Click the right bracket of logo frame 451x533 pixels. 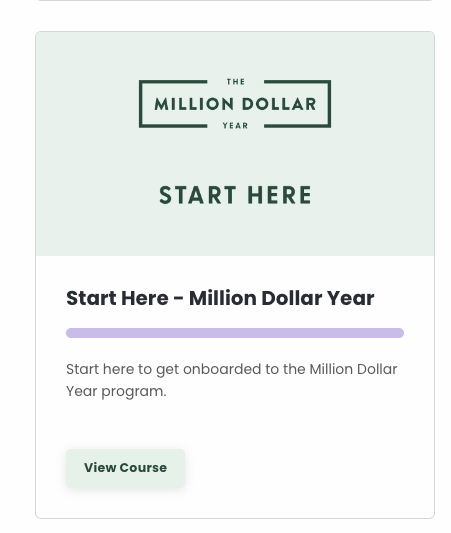(x=297, y=104)
